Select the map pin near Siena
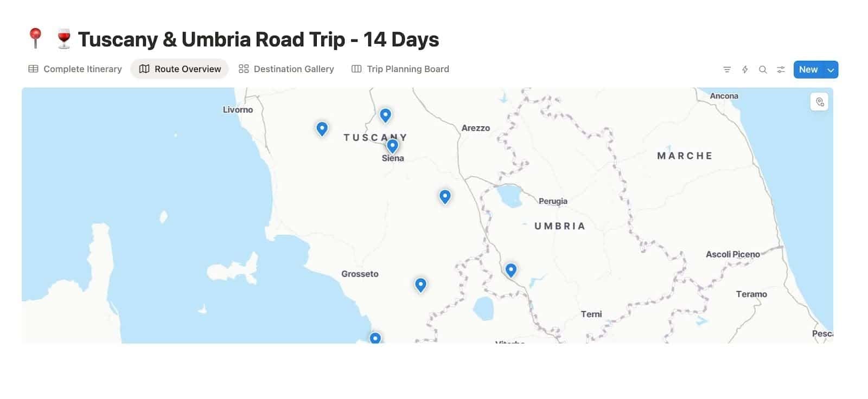This screenshot has height=399, width=868. 392,146
